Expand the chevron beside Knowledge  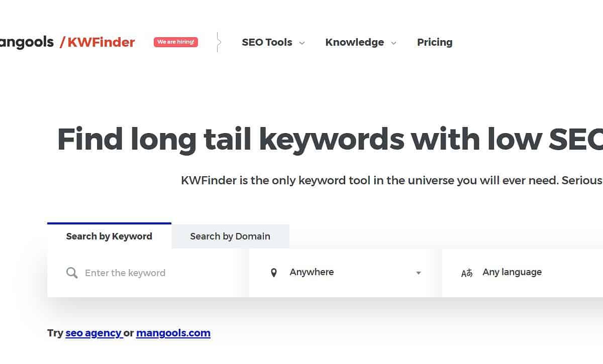point(393,43)
